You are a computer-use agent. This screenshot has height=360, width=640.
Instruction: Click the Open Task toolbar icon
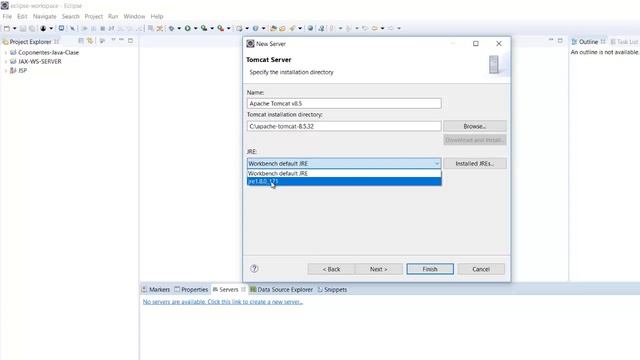[x=282, y=28]
